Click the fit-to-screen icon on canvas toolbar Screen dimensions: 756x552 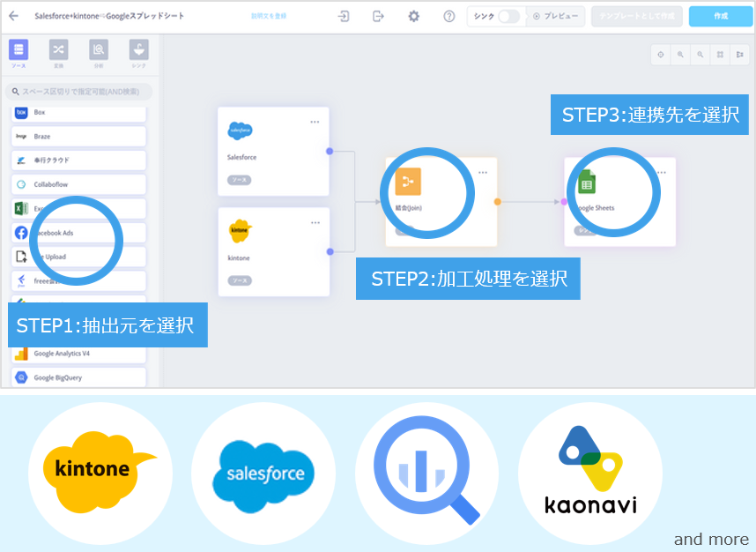pos(720,55)
